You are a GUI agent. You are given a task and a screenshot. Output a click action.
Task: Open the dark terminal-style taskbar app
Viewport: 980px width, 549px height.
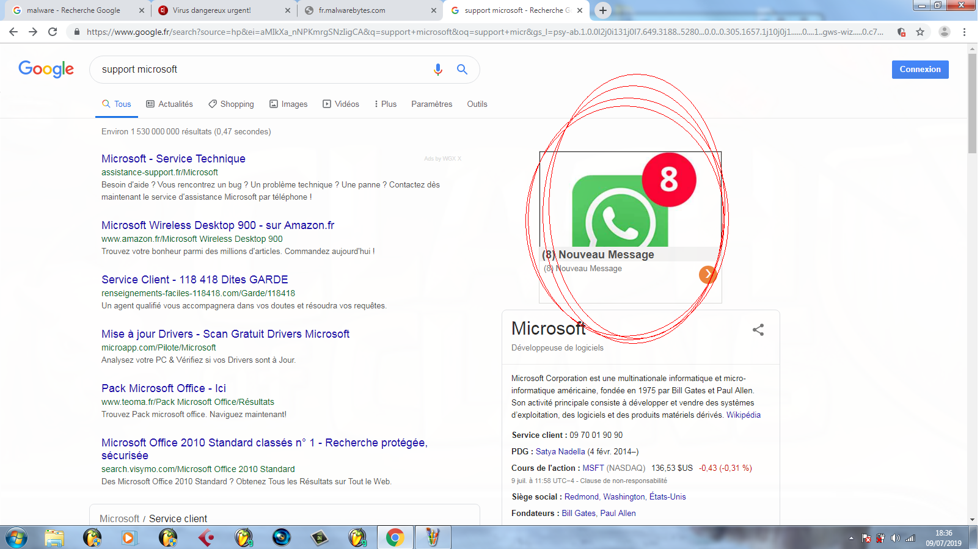pyautogui.click(x=320, y=537)
